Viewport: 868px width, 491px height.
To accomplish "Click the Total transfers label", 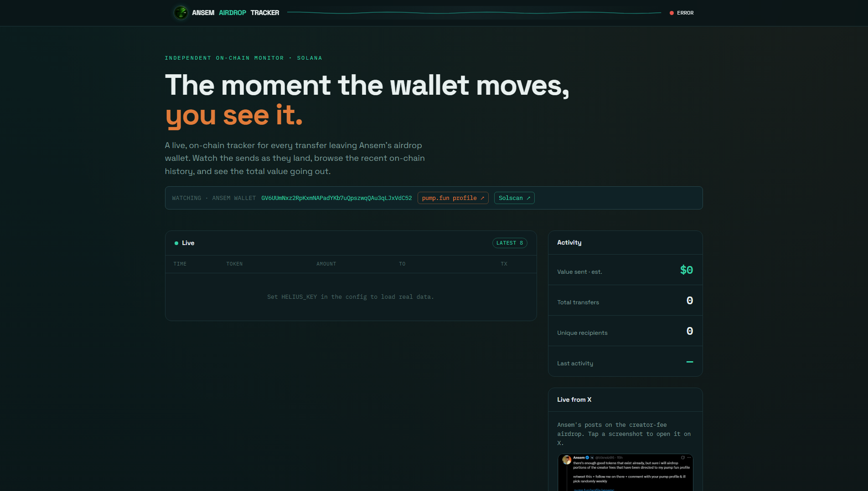I will (578, 302).
